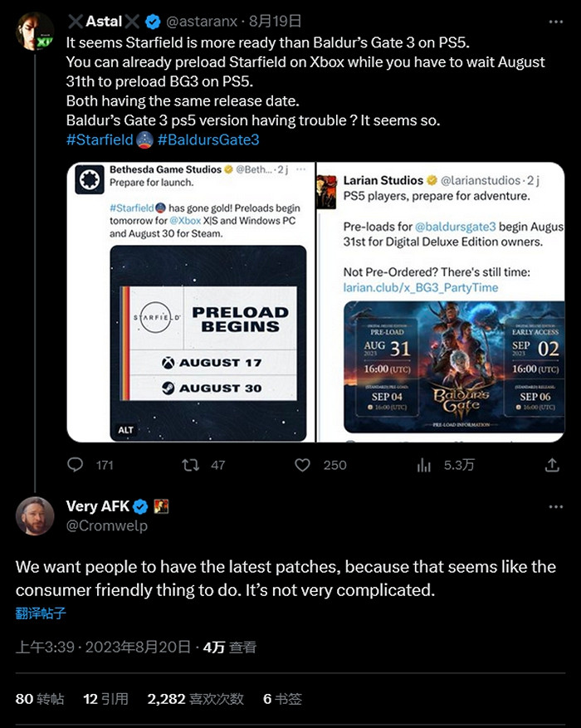This screenshot has height=728, width=581.
Task: Like Astal's post with heart icon
Action: 303,465
